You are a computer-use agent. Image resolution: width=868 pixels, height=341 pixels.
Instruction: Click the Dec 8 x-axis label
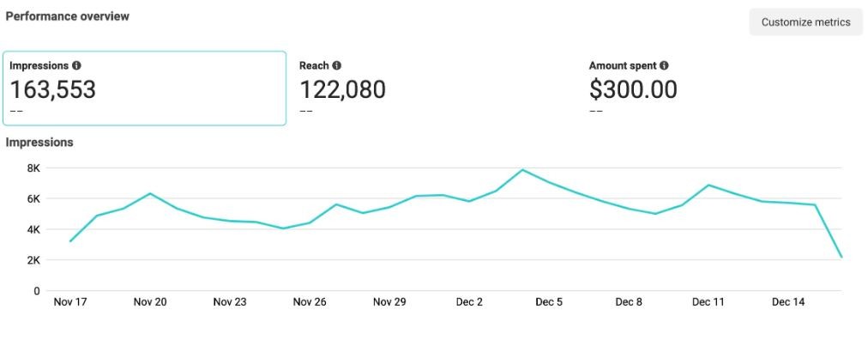point(629,302)
